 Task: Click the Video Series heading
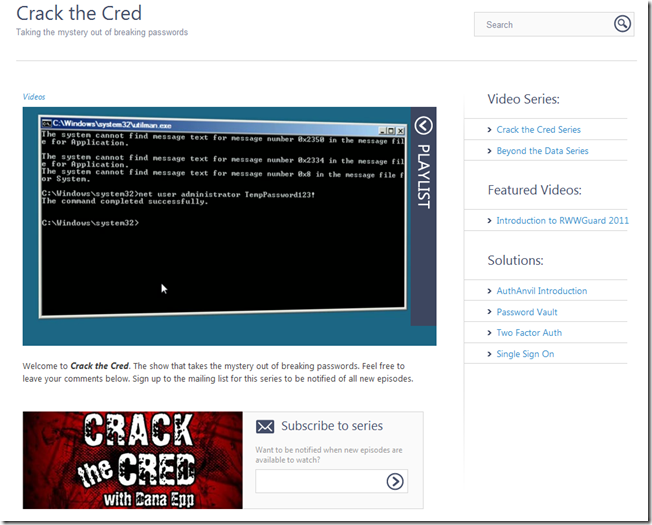point(524,99)
